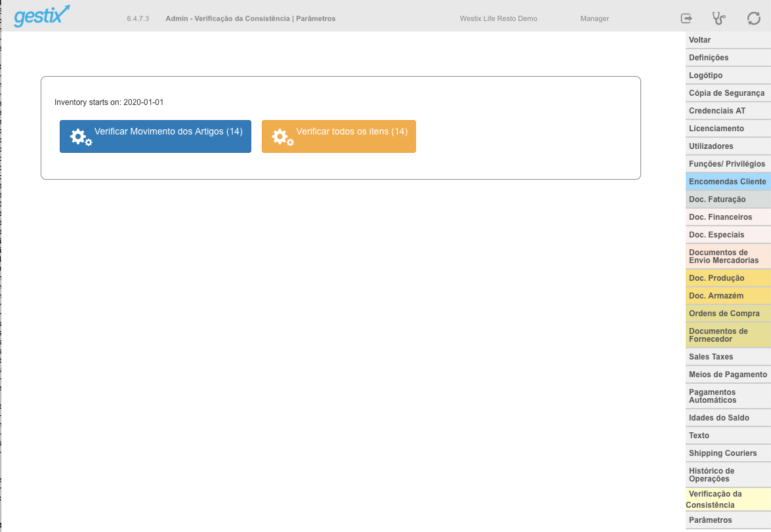771x532 pixels.
Task: Open the Texto menu item
Action: click(x=728, y=435)
